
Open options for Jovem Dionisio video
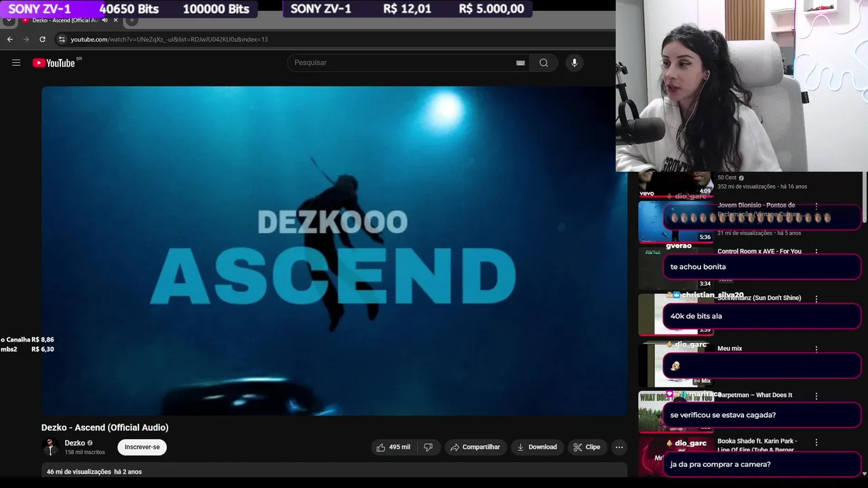[816, 205]
